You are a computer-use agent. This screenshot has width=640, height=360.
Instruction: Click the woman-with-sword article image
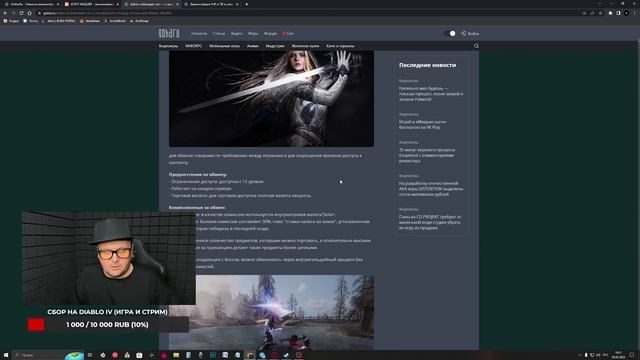(x=271, y=98)
